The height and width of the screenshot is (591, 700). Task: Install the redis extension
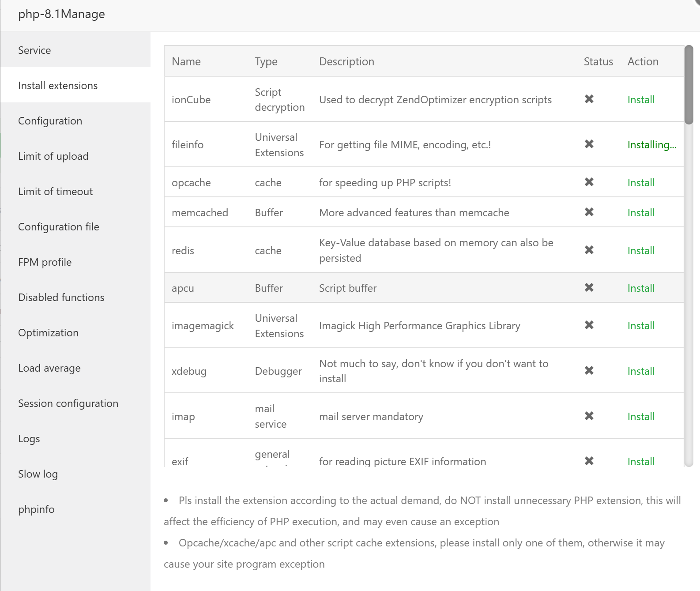(x=641, y=251)
